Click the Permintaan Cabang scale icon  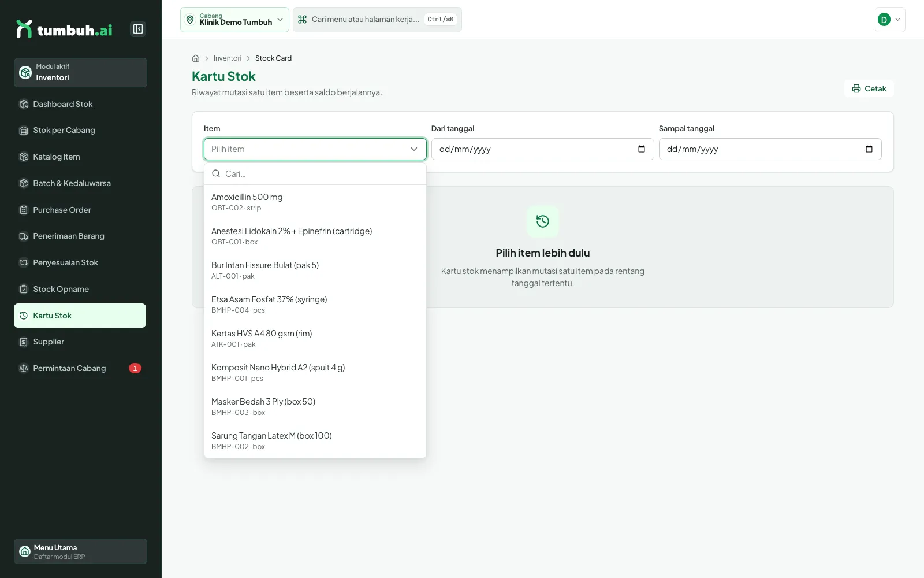point(24,368)
